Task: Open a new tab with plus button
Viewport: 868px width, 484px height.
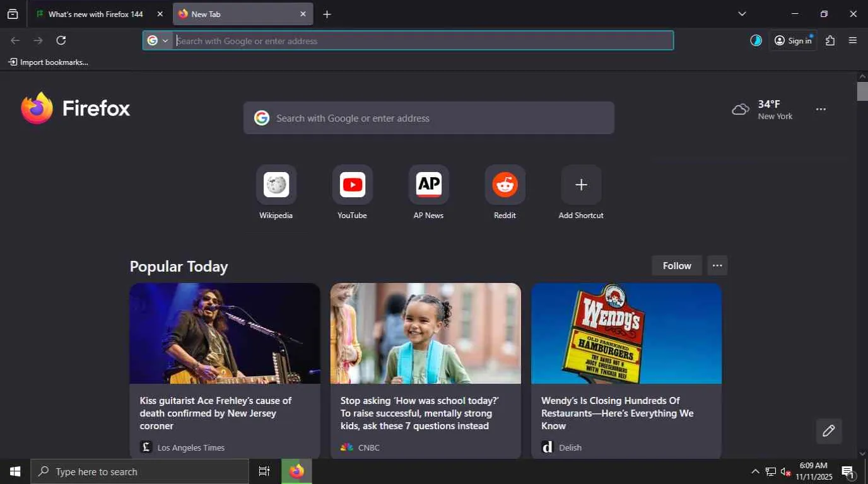Action: pos(327,14)
